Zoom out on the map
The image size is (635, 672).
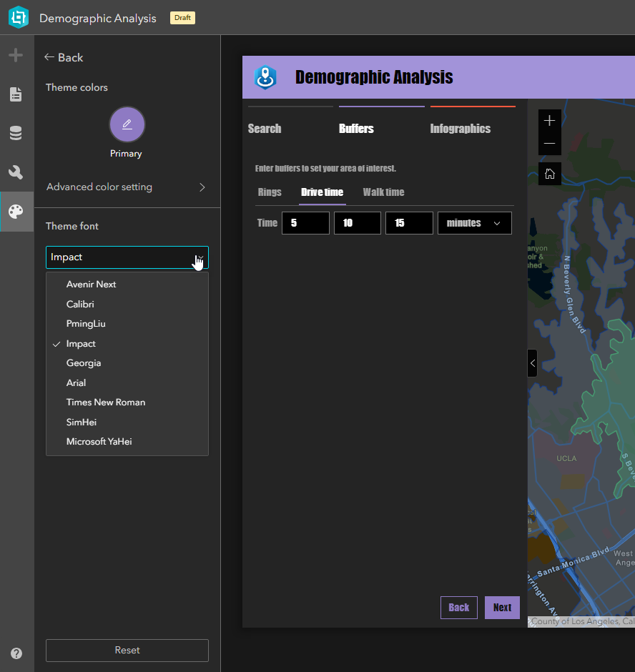(x=549, y=144)
